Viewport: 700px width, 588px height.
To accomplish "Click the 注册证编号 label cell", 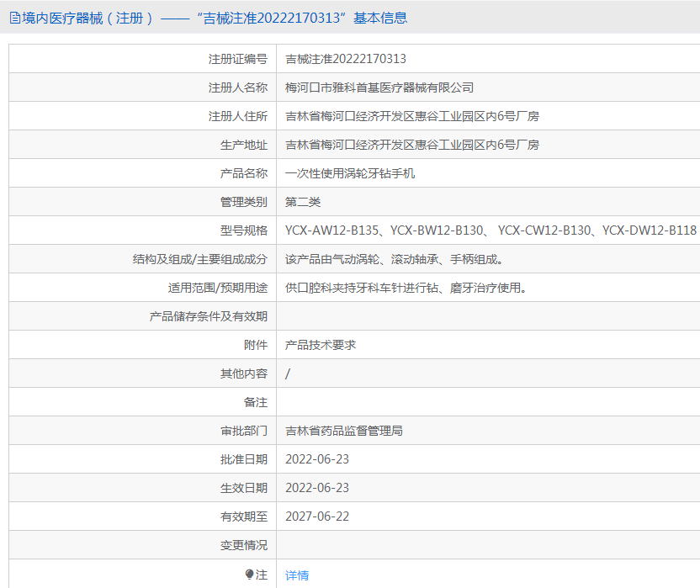I will coord(238,59).
